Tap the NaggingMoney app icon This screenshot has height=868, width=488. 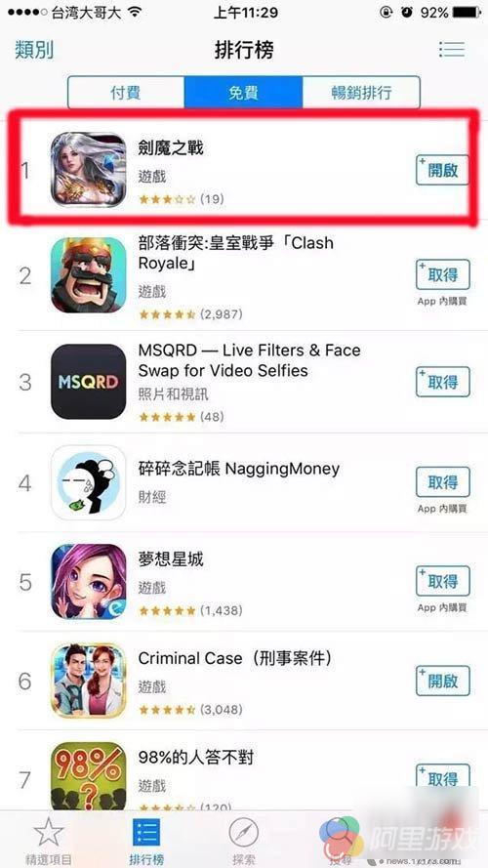[89, 482]
